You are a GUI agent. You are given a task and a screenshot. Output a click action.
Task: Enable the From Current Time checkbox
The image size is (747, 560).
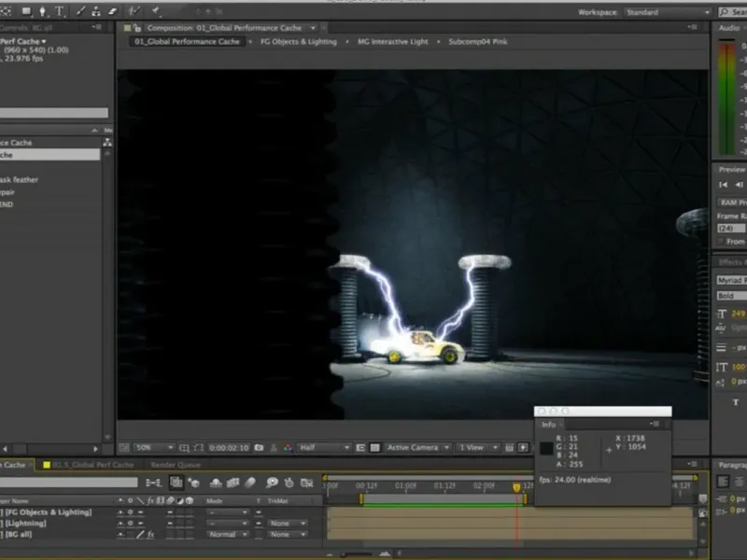pyautogui.click(x=722, y=242)
